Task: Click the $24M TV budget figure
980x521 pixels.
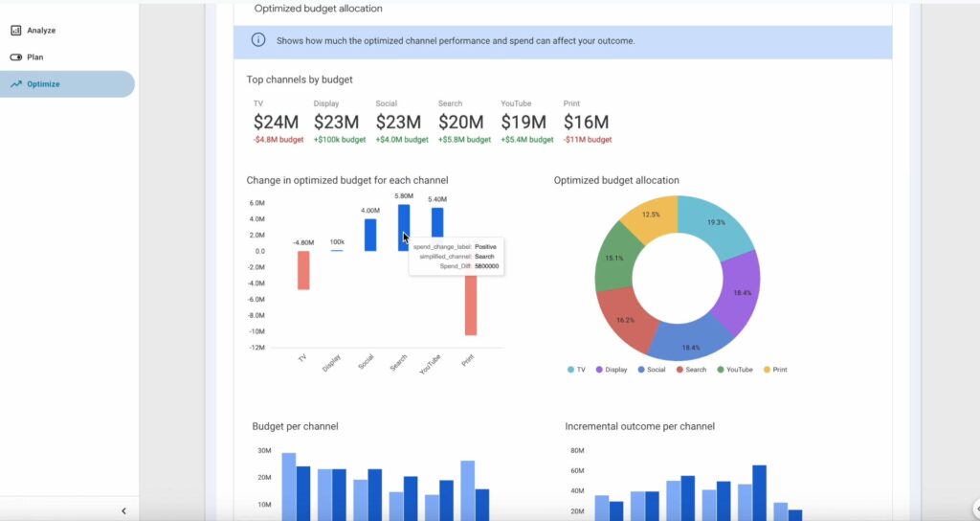Action: [276, 123]
